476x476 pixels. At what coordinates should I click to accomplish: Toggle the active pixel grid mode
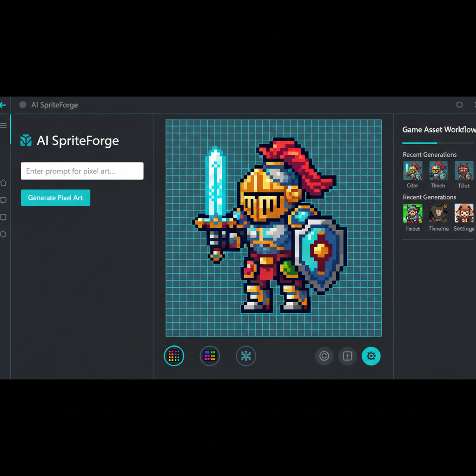tap(174, 356)
